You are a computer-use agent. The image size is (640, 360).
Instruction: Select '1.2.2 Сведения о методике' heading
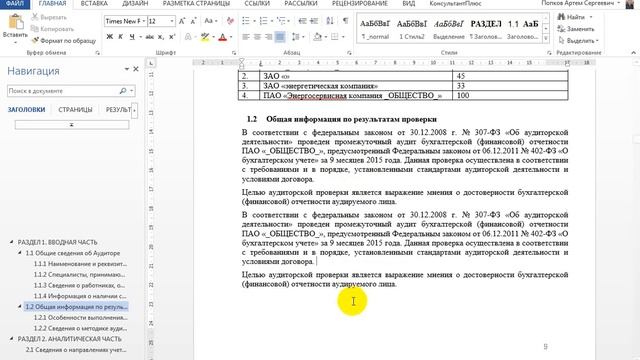point(80,328)
